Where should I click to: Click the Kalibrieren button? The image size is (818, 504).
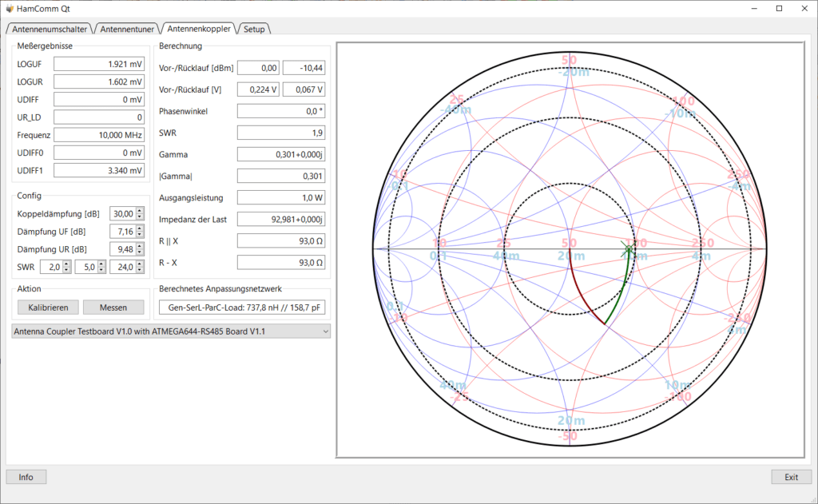click(48, 308)
